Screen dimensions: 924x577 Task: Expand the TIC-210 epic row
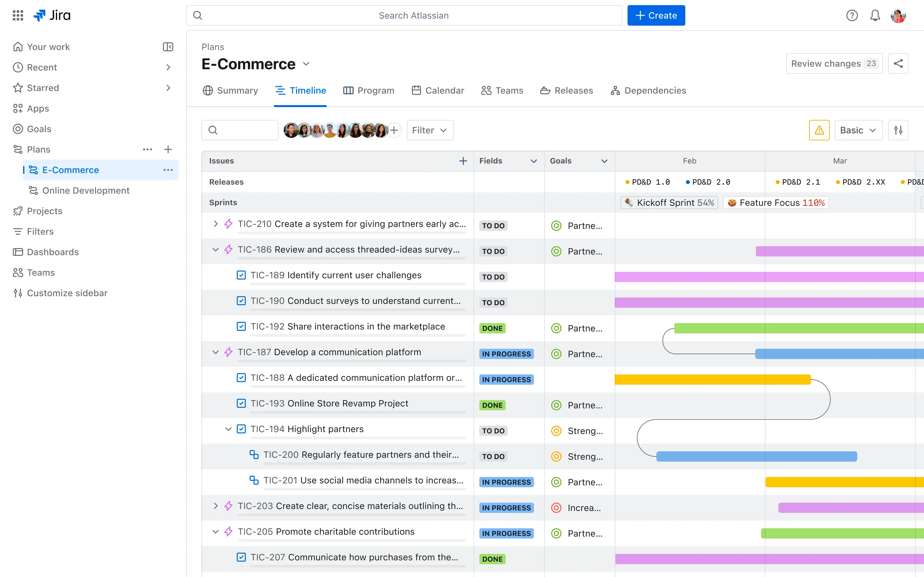tap(215, 224)
